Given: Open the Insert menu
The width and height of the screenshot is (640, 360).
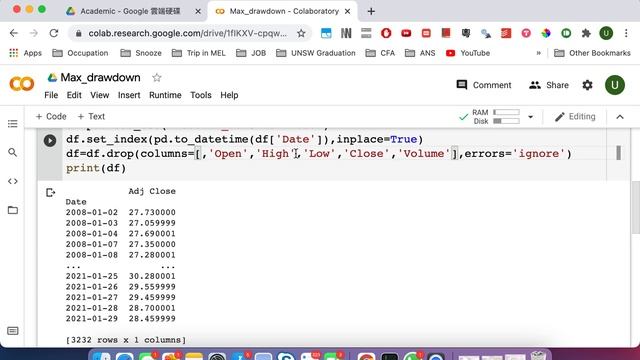Looking at the screenshot, I should [129, 95].
